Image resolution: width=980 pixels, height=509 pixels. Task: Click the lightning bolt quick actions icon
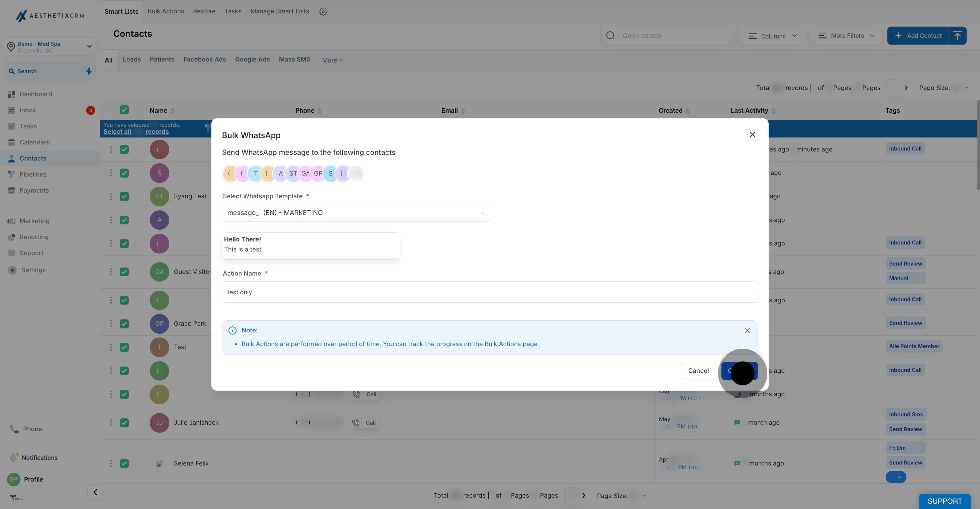click(89, 71)
